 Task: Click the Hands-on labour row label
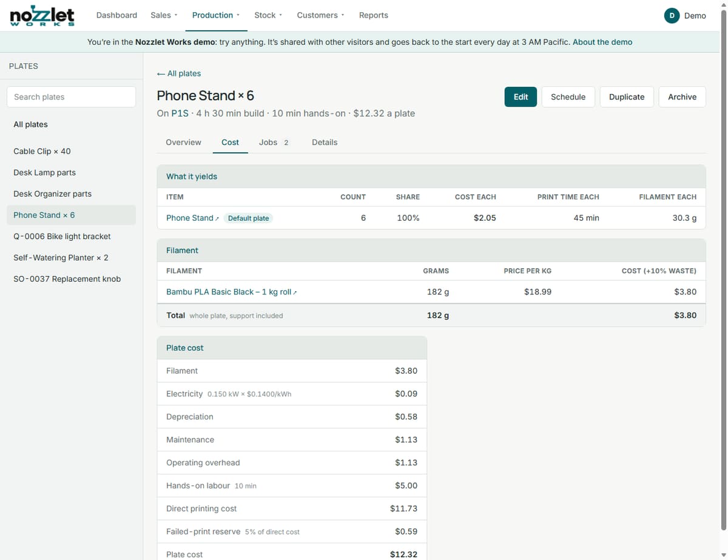click(198, 485)
